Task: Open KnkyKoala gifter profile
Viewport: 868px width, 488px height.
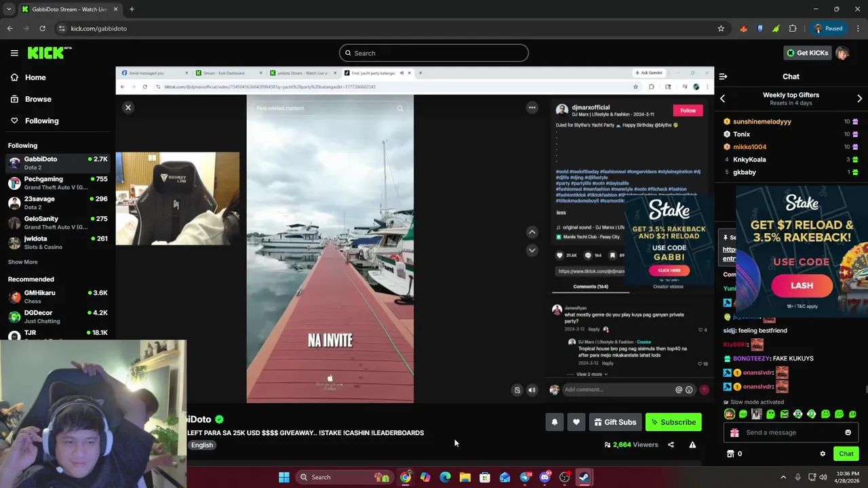Action: [749, 159]
